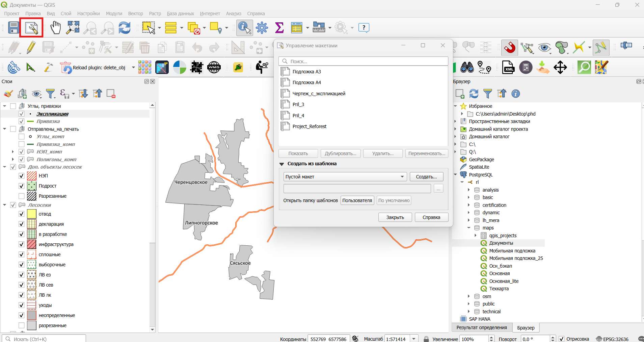644x342 pixels.
Task: Click the Refresh map canvas icon
Action: pyautogui.click(x=125, y=27)
